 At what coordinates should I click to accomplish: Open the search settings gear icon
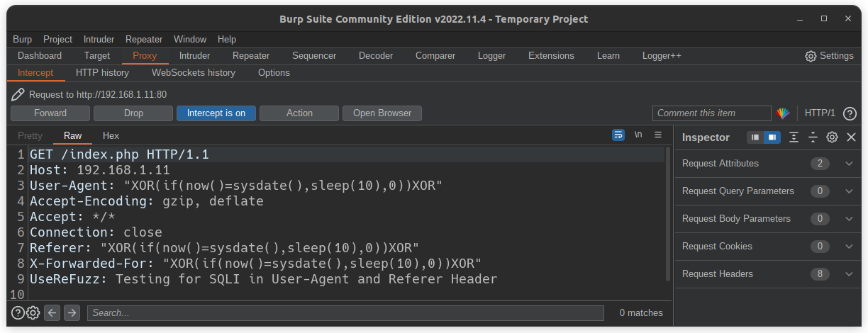pyautogui.click(x=33, y=312)
